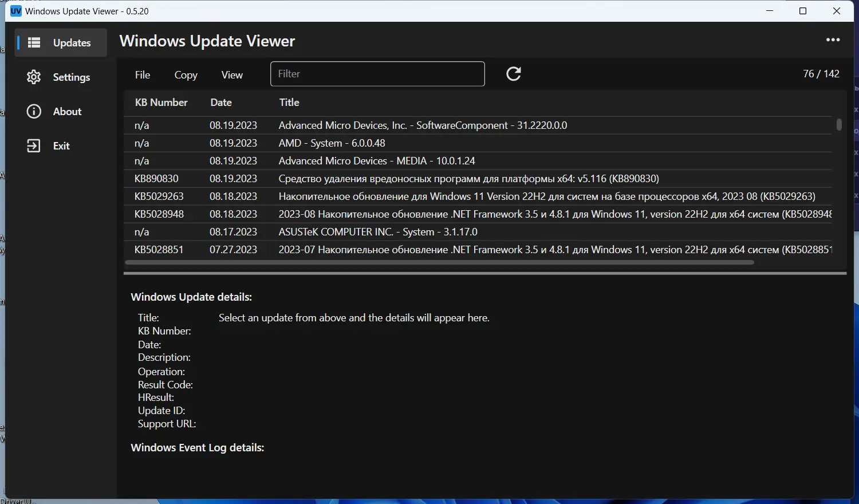Select the Advanced Micro Devices - MEDIA row
Viewport: 859px width, 504px height.
[x=478, y=161]
